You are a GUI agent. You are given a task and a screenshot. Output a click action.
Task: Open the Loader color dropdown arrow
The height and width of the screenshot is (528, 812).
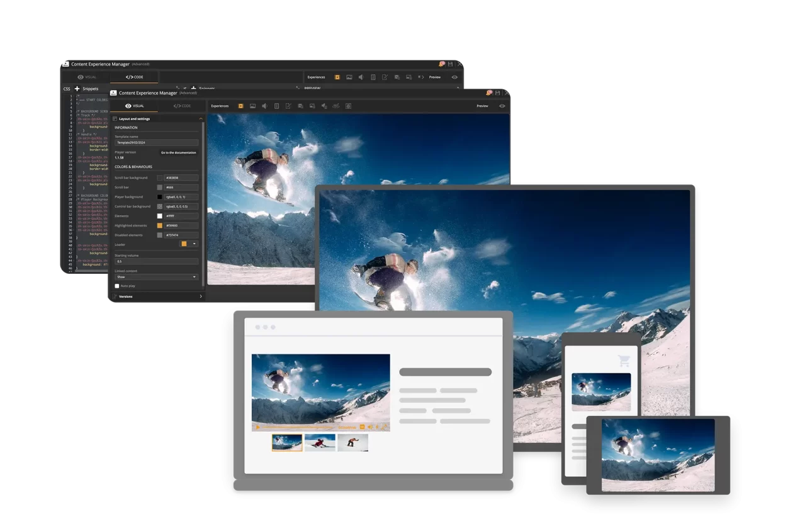[x=194, y=244]
